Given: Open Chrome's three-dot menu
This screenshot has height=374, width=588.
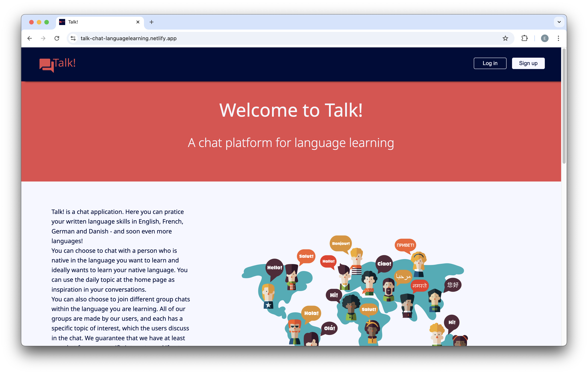Looking at the screenshot, I should pyautogui.click(x=558, y=38).
